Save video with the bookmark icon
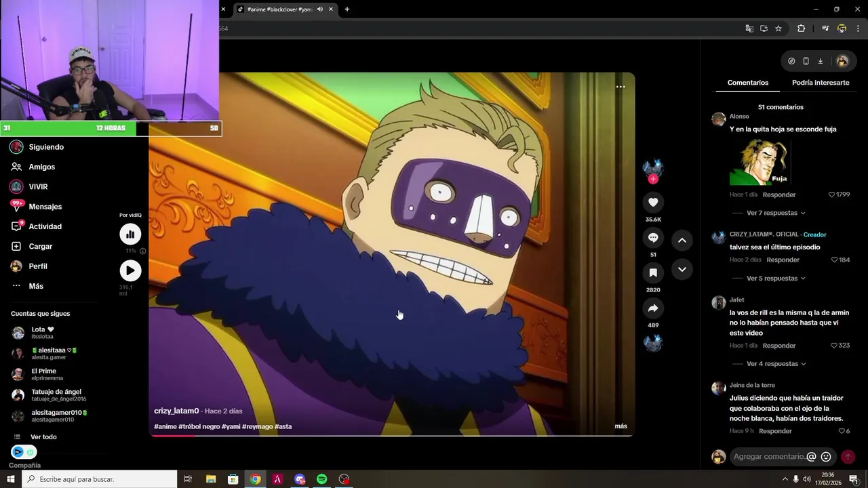 coord(653,272)
